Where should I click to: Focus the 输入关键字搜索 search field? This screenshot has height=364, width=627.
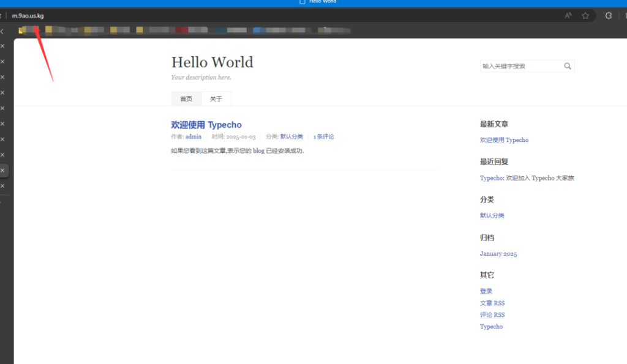click(520, 66)
